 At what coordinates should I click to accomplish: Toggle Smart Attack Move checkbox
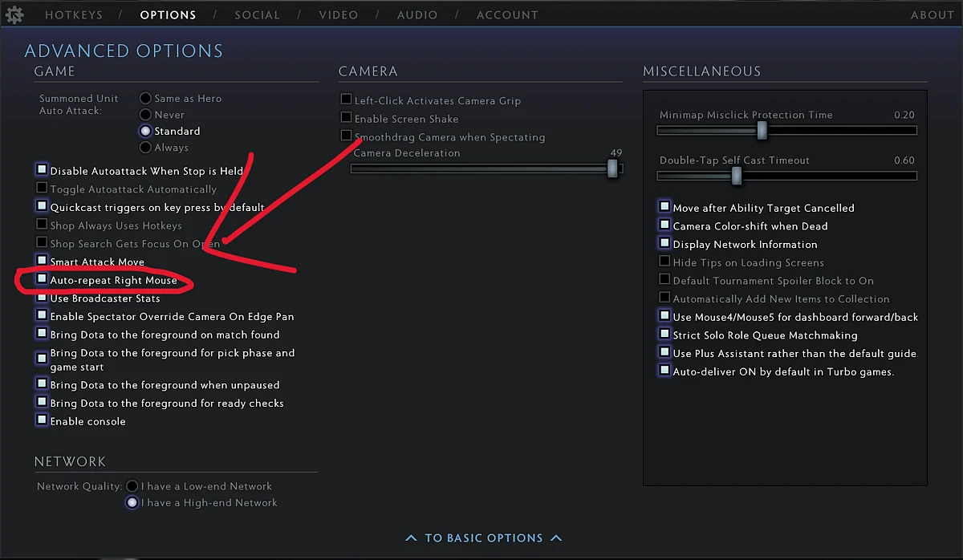pos(42,261)
